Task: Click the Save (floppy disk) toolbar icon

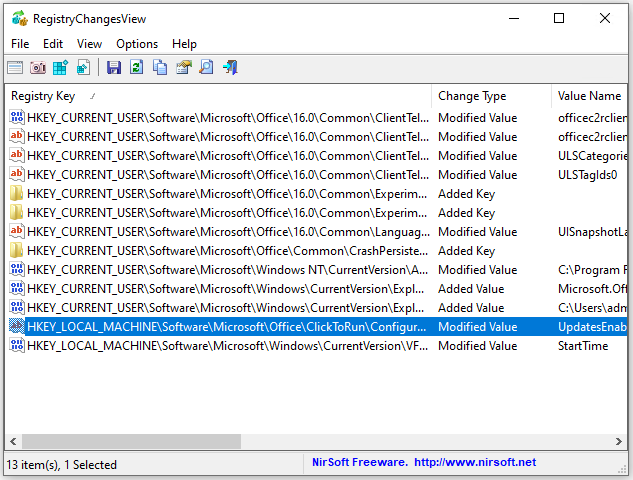Action: click(113, 68)
